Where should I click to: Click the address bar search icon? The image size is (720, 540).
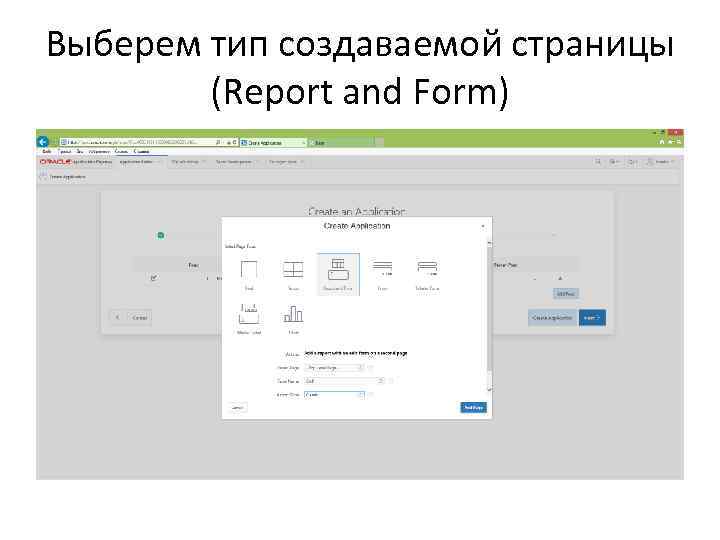pos(218,143)
